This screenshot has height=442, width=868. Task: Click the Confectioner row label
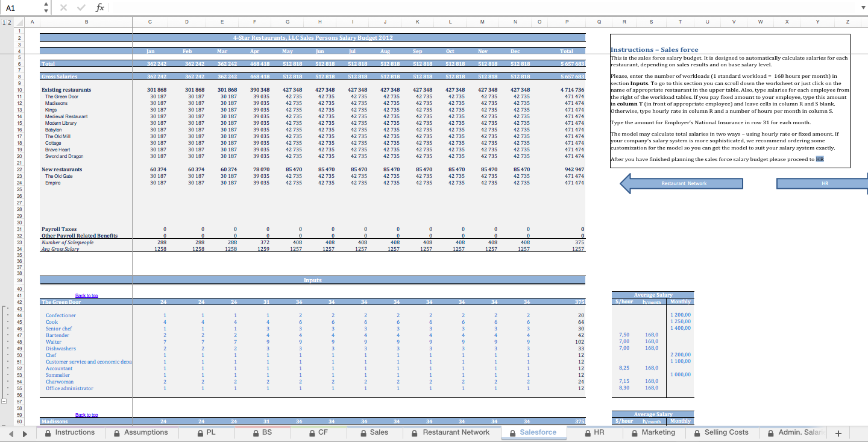[61, 315]
